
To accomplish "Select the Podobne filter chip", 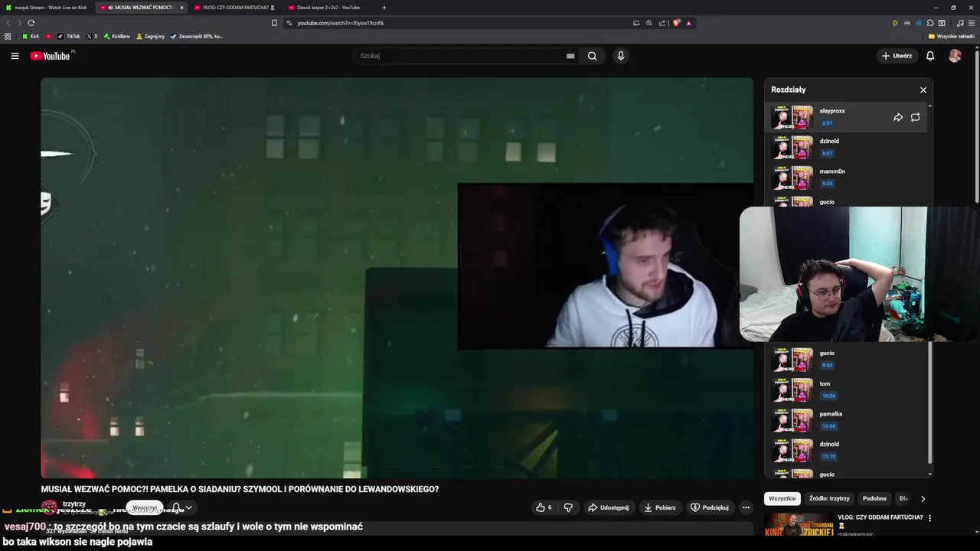I will 874,498.
